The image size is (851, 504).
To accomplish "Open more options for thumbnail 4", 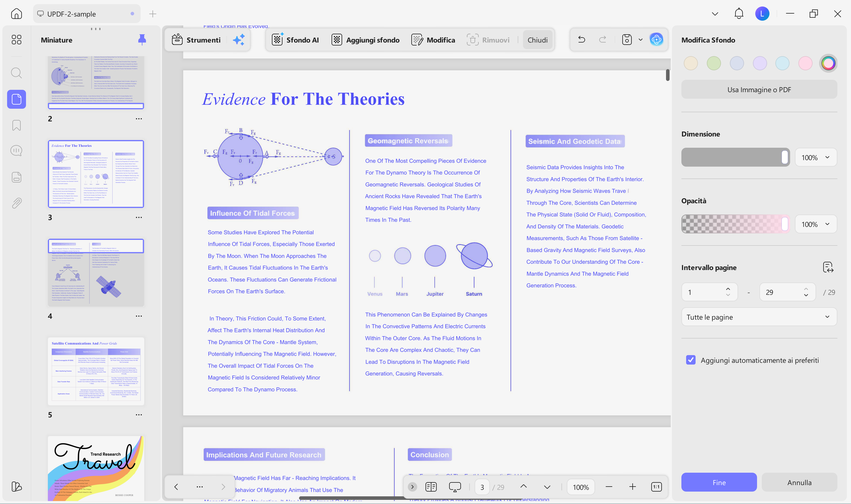I will (139, 316).
